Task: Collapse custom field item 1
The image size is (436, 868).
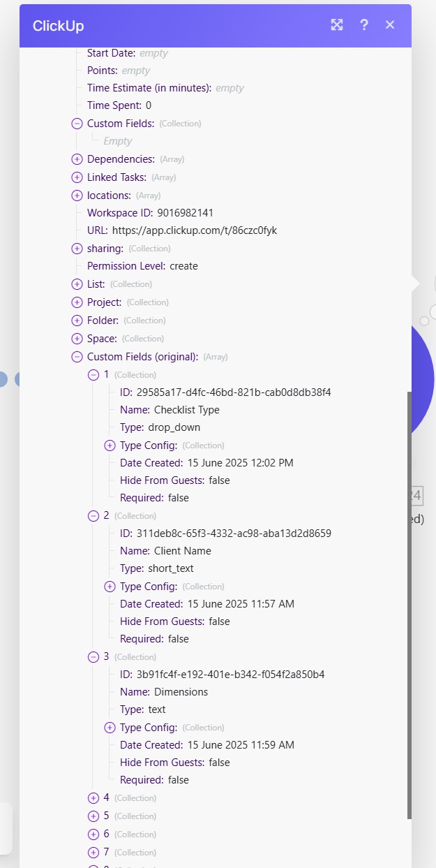Action: (x=93, y=375)
